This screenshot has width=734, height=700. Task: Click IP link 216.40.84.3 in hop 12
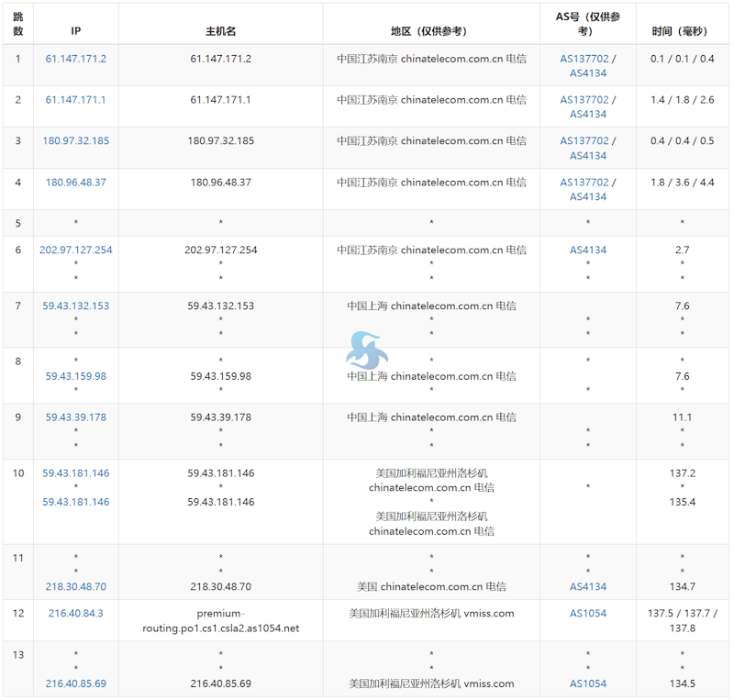tap(76, 614)
